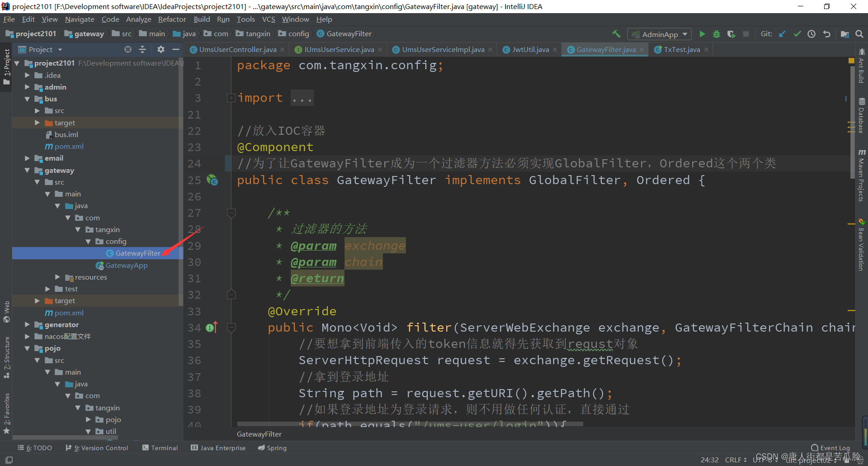Run with coverage icon
The height and width of the screenshot is (466, 868).
(731, 34)
